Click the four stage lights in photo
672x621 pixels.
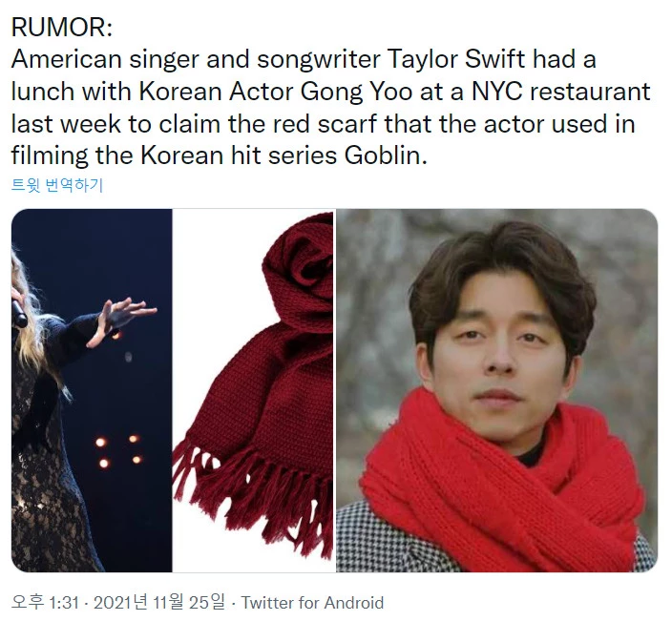pyautogui.click(x=118, y=451)
